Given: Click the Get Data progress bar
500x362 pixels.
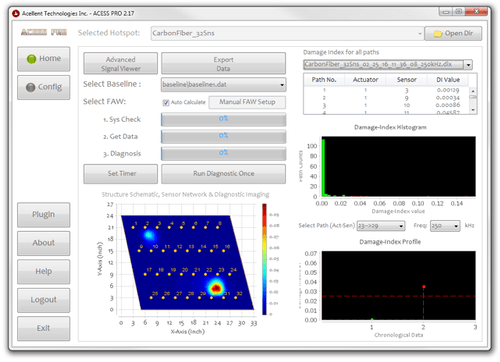Looking at the screenshot, I should (x=223, y=136).
